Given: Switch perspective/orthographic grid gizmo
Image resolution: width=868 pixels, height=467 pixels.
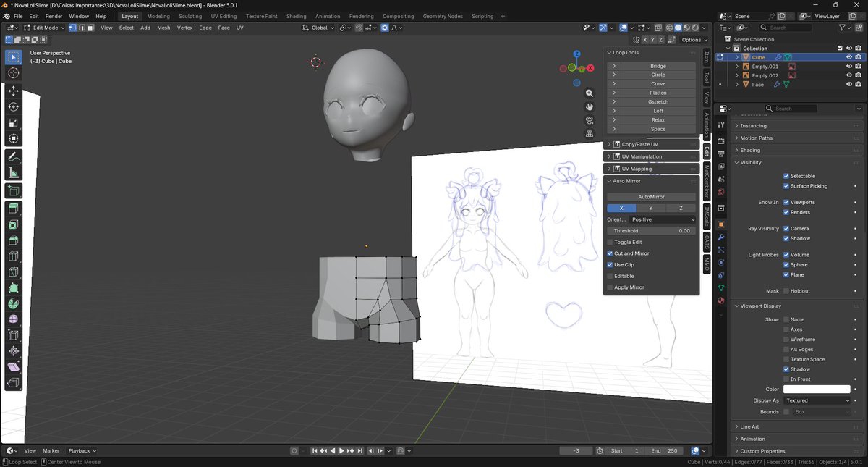Looking at the screenshot, I should click(x=590, y=133).
